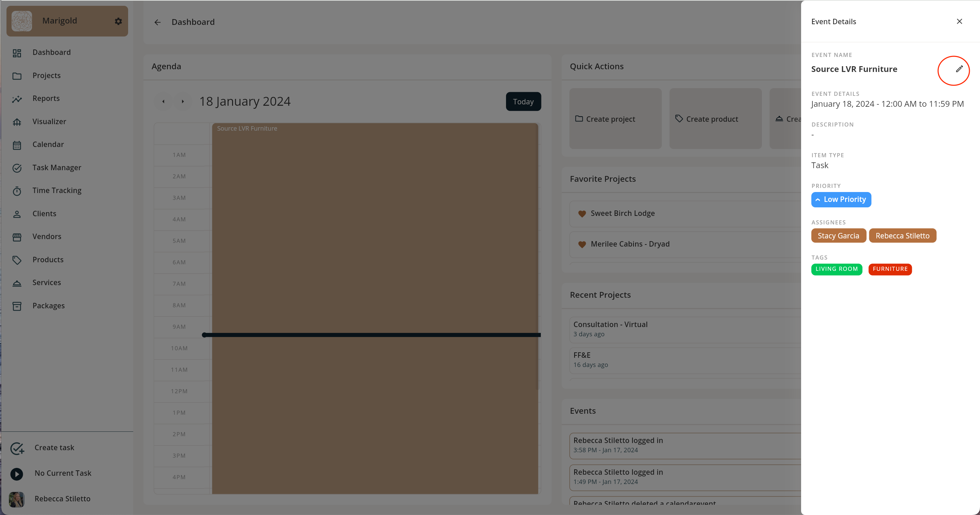This screenshot has width=980, height=515.
Task: Click event logged in 3:58 PM
Action: (x=685, y=445)
